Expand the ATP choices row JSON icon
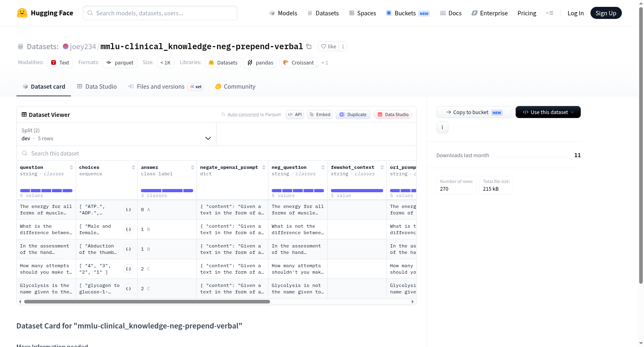 point(128,210)
